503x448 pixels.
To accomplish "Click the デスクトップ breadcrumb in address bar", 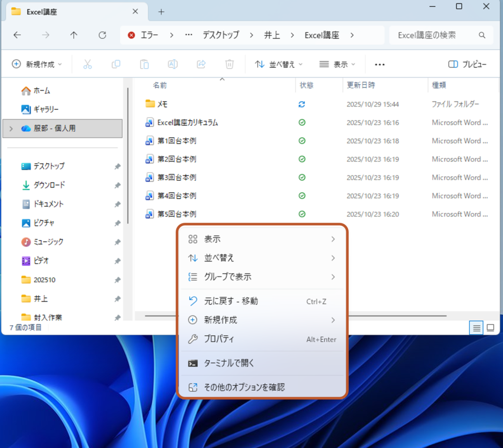I will 221,35.
